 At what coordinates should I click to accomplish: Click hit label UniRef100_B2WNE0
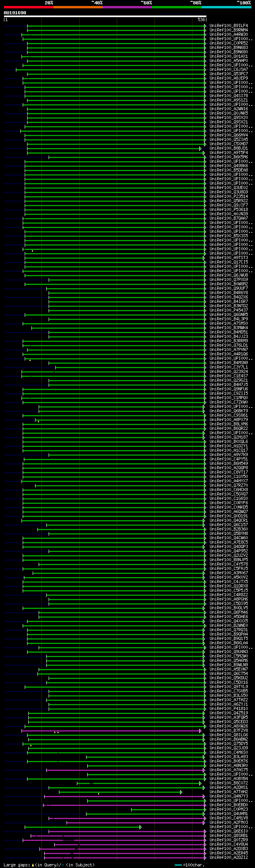coord(229,625)
